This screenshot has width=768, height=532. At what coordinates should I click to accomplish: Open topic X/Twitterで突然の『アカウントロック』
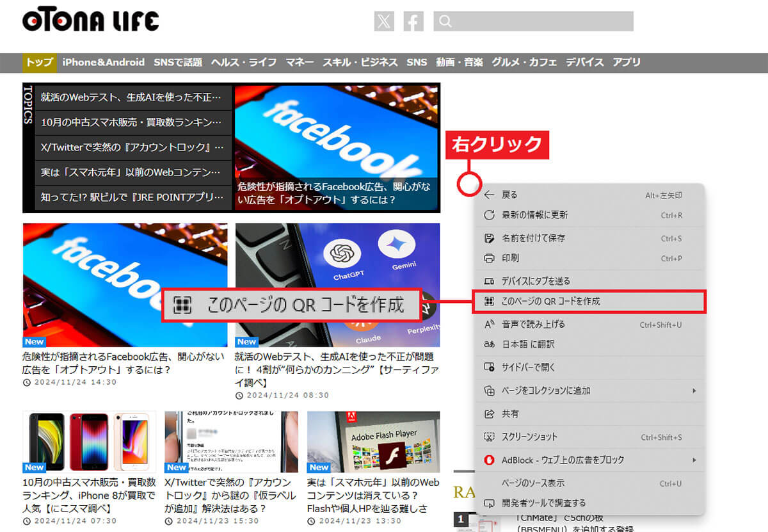pyautogui.click(x=133, y=147)
